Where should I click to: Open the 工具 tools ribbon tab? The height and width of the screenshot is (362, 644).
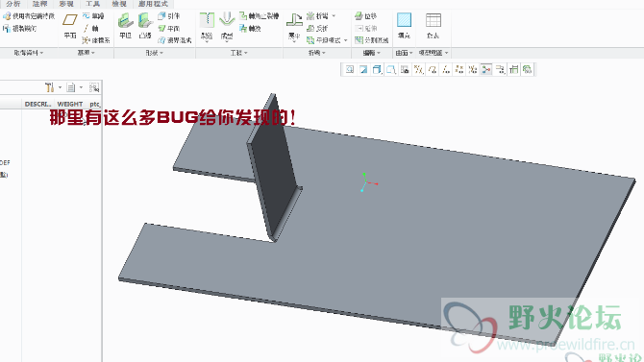(92, 4)
